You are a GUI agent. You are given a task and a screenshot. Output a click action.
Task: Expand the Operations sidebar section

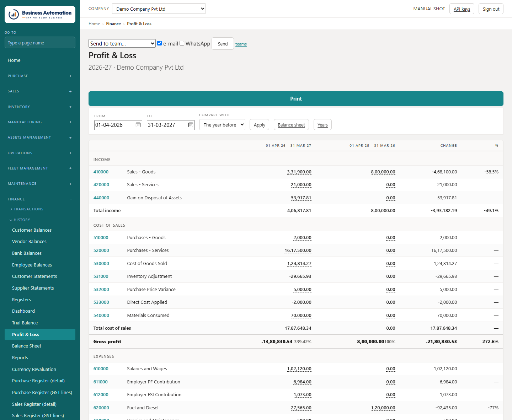click(x=40, y=153)
